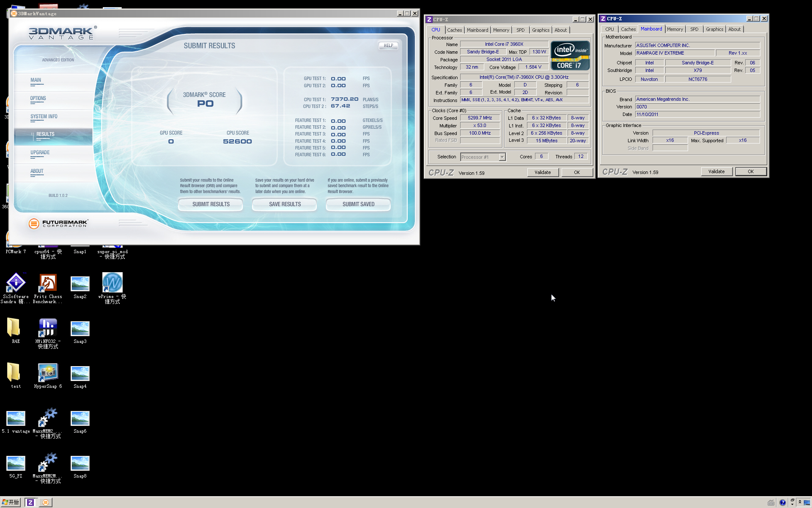Click the RAMPAGE IV EXTREME model field
Image resolution: width=812 pixels, height=508 pixels.
pos(675,53)
